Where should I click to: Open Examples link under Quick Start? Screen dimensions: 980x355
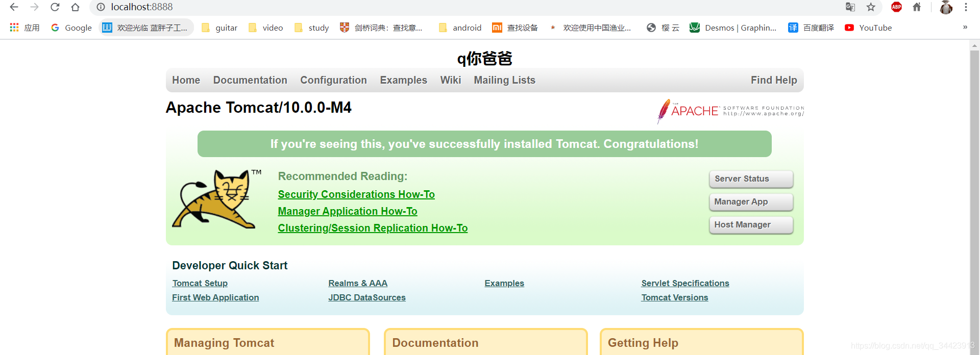coord(504,283)
